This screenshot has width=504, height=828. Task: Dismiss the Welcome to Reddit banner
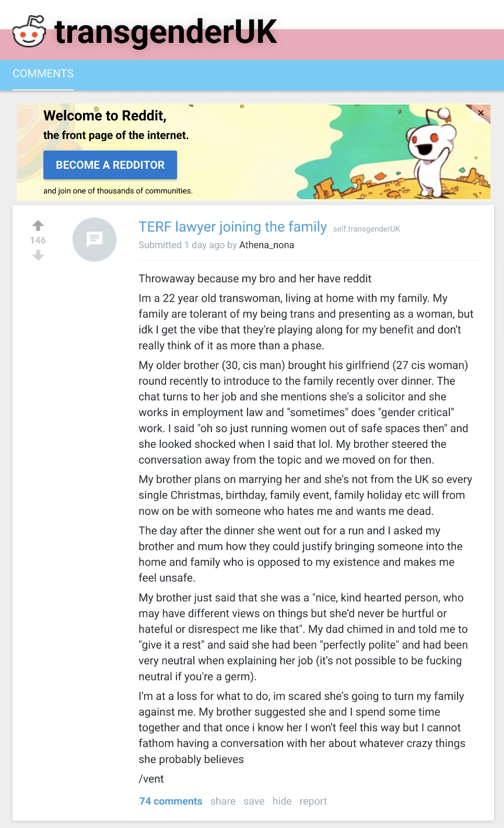pyautogui.click(x=481, y=113)
